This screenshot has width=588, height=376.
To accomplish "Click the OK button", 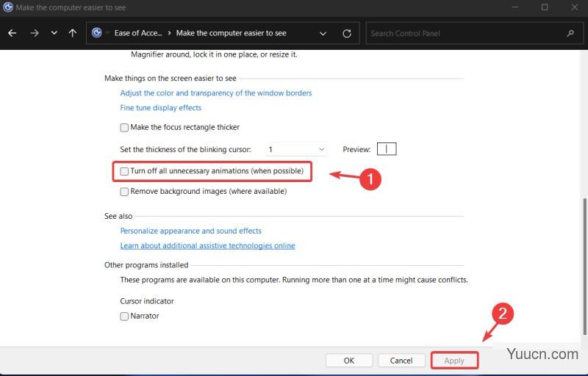I will point(349,361).
